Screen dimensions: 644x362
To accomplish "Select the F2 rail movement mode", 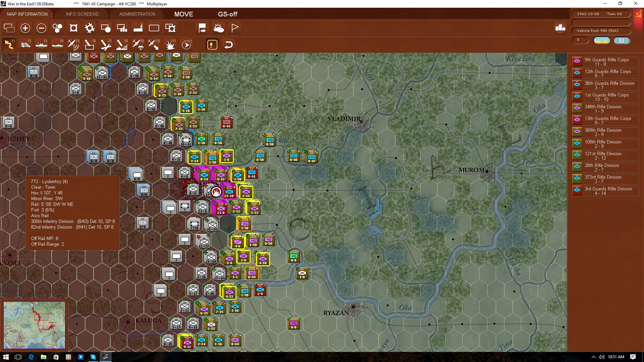I will [x=25, y=44].
